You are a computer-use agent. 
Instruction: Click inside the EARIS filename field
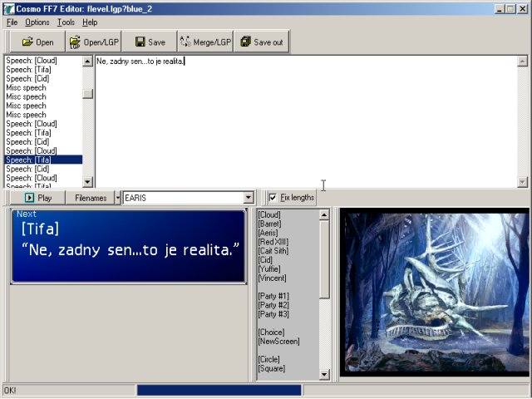(183, 198)
